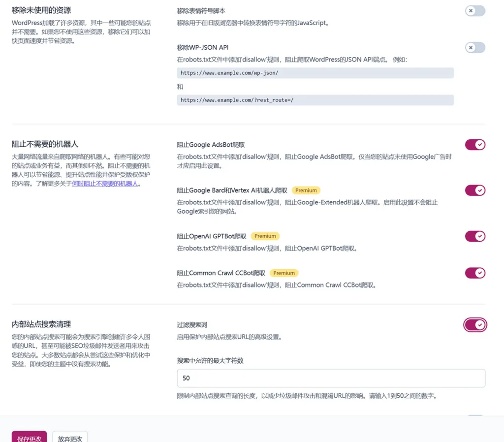Turn off the 过滤搜索词 switch
Screen dimensions: 504x442
pos(475,325)
